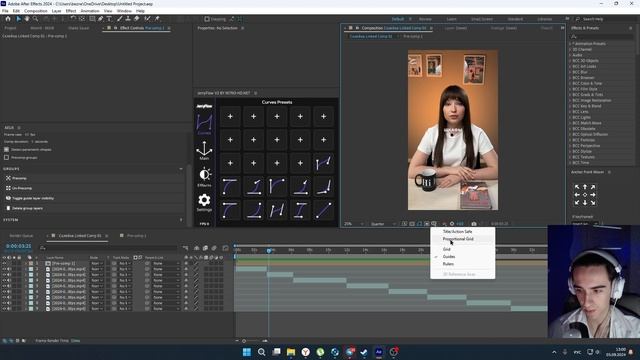The width and height of the screenshot is (640, 360).
Task: Click the Composition Mini-Flowchart icon in timeline
Action: 186,248
